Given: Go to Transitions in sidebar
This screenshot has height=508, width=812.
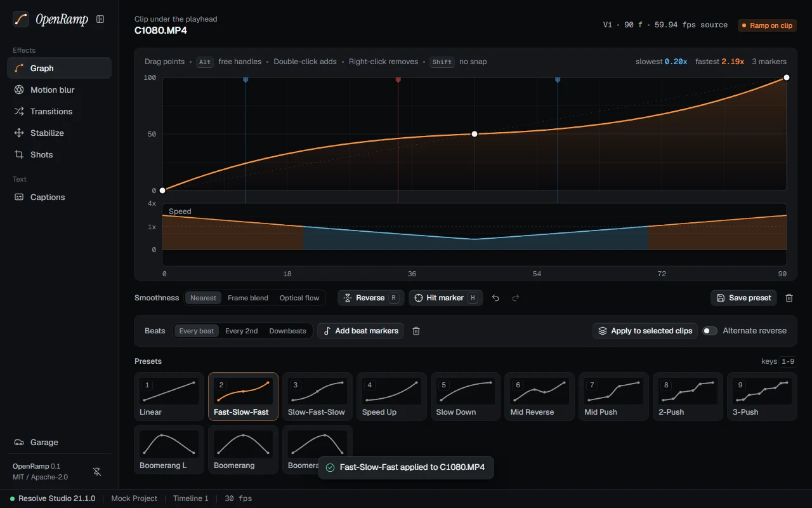Looking at the screenshot, I should point(60,111).
